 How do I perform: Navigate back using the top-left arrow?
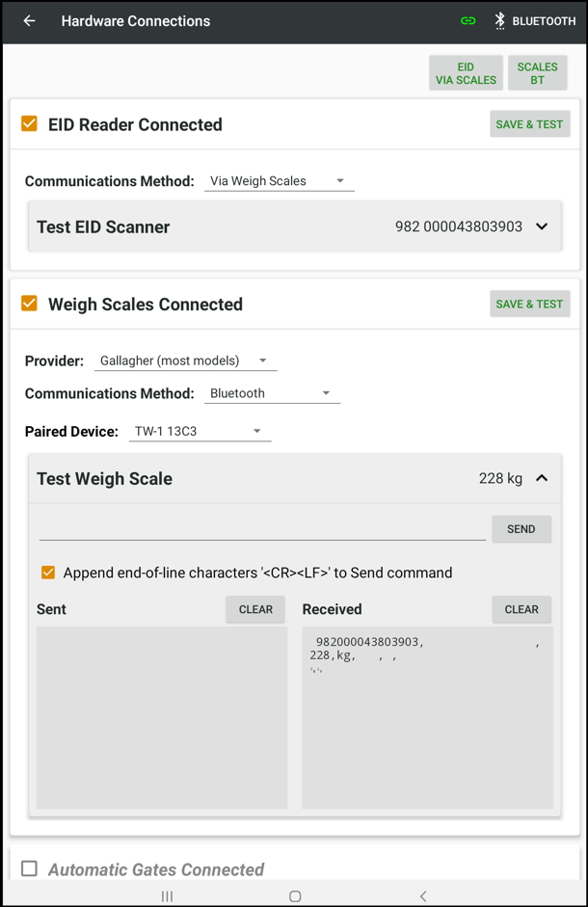click(x=28, y=20)
